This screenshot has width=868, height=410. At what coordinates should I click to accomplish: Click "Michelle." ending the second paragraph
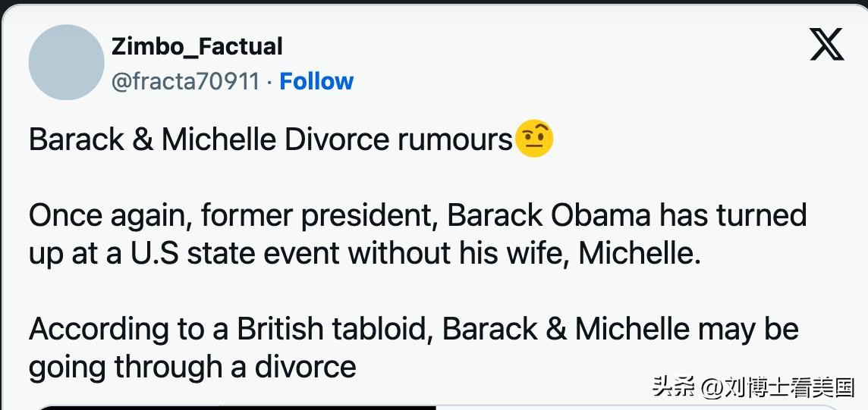640,254
